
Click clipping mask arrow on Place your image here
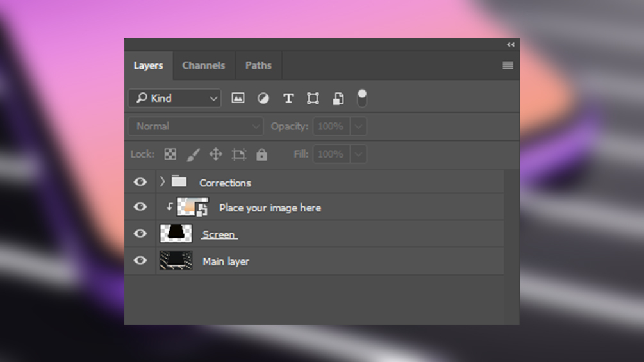point(169,207)
